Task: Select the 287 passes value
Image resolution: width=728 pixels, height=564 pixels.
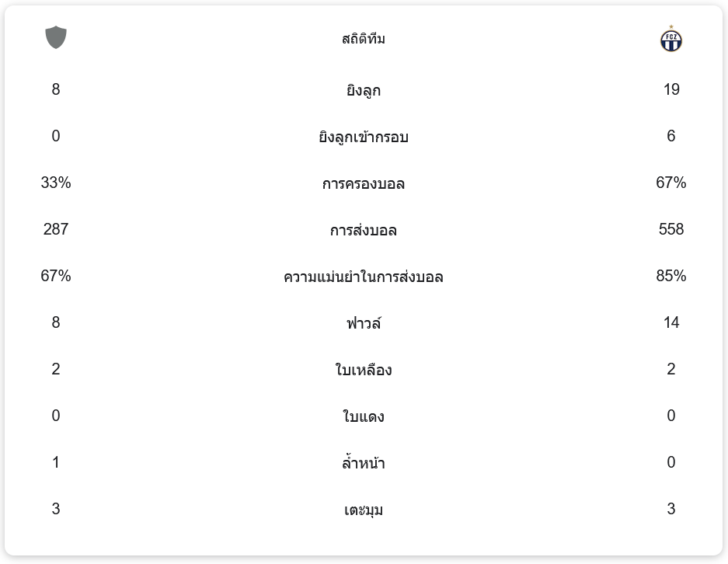Action: pyautogui.click(x=56, y=229)
